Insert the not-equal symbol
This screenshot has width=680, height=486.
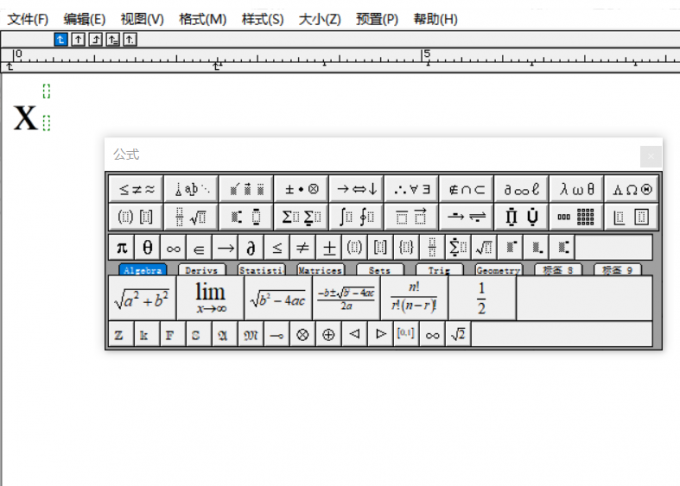303,248
